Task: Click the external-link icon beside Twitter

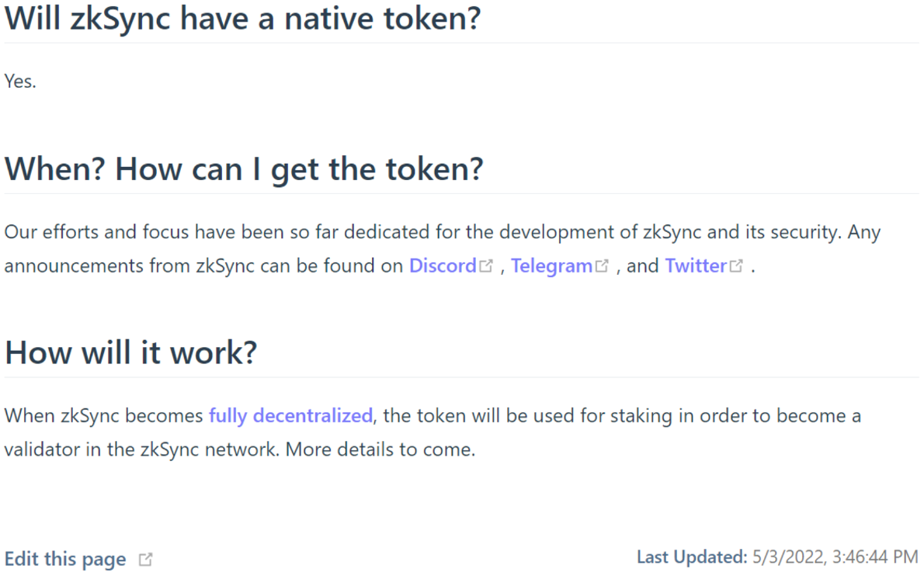Action: 736,266
